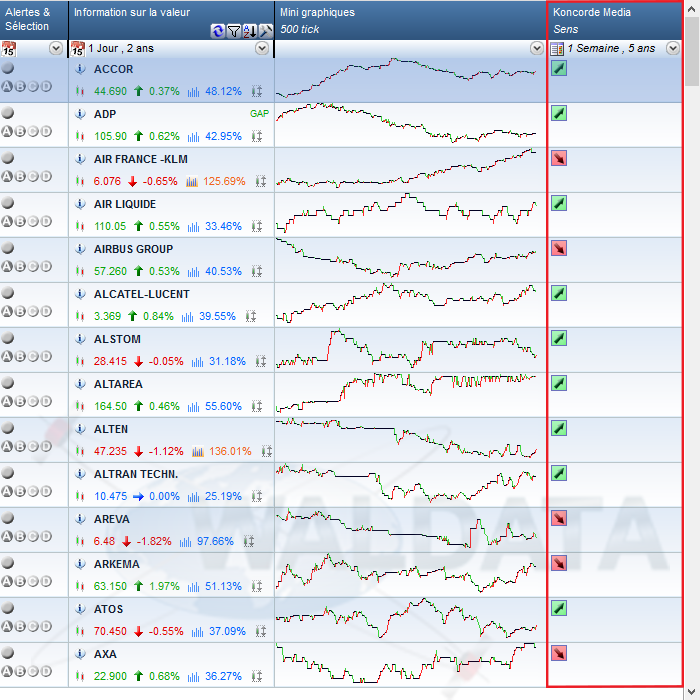Toggle the D selection marker for ALSTOM
700x700 pixels.
click(x=46, y=356)
